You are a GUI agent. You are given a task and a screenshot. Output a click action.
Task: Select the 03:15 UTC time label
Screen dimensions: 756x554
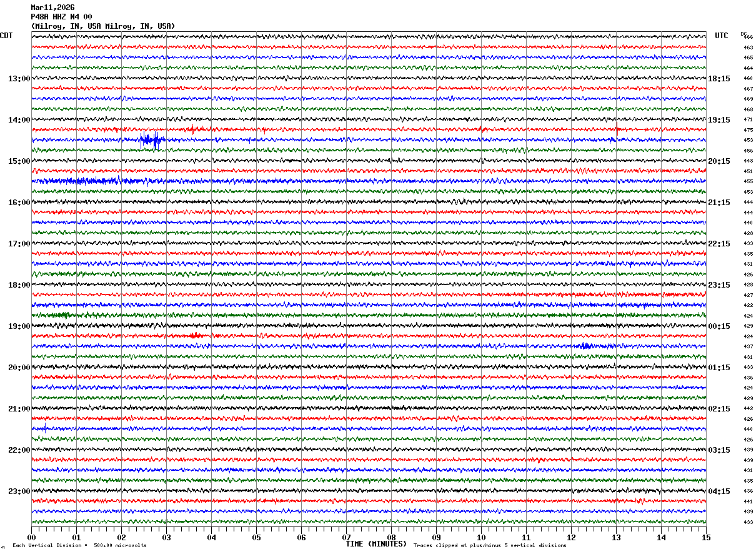719,450
